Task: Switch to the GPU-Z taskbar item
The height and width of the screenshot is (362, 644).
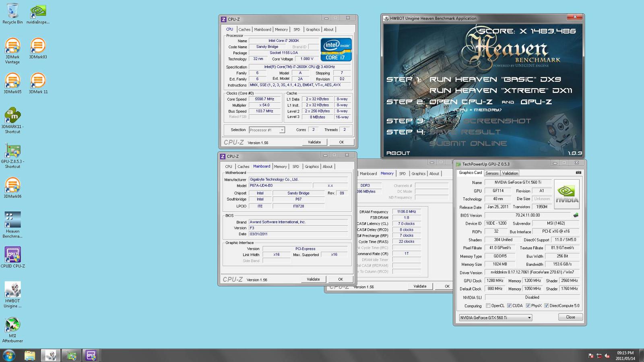Action: [x=72, y=356]
